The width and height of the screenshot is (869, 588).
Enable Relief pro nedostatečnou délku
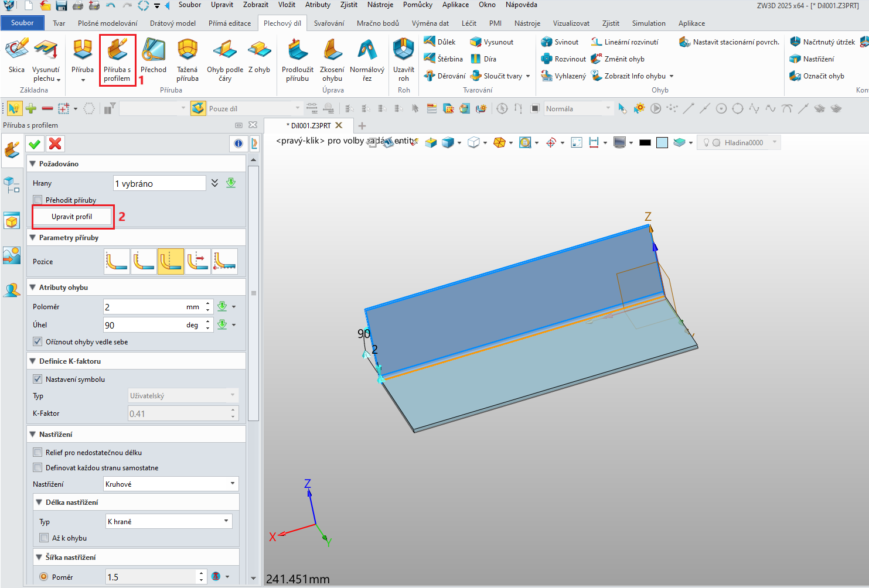(38, 452)
